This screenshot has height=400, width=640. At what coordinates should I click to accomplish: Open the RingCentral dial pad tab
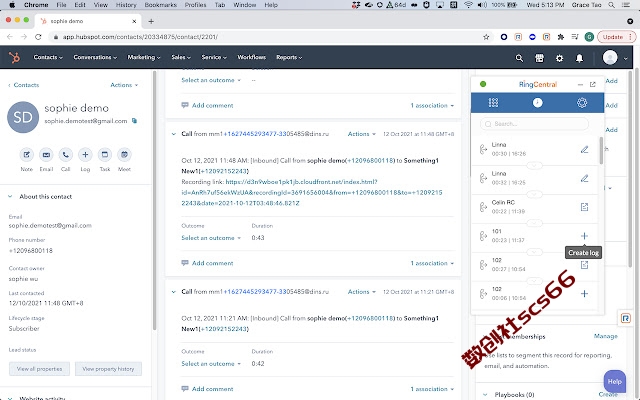tap(493, 102)
